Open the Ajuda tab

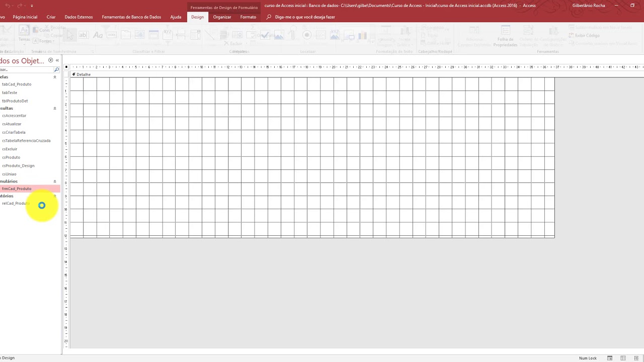click(x=176, y=17)
